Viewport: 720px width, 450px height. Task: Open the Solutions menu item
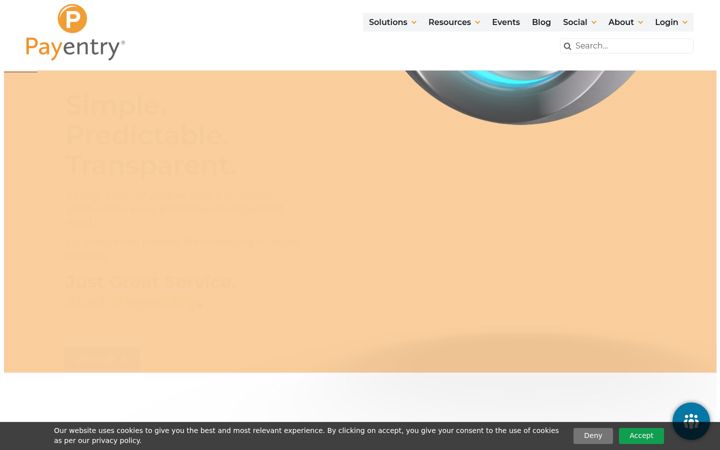coord(388,22)
